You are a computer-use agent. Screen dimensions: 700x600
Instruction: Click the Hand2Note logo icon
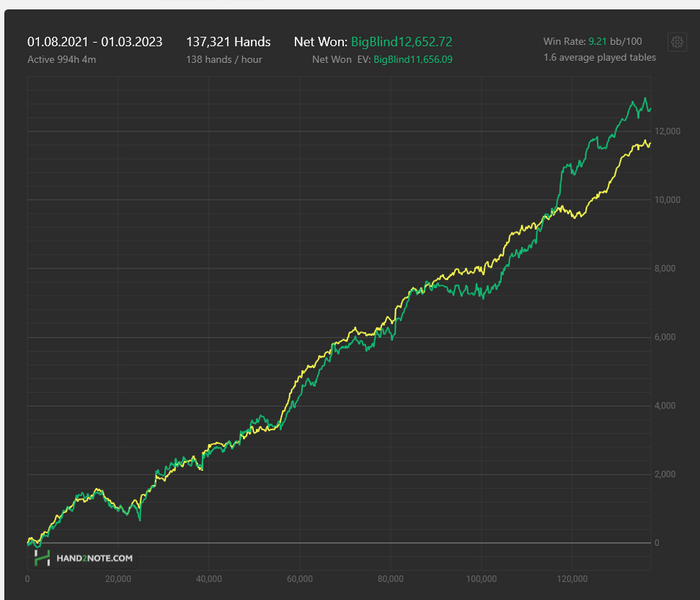click(42, 558)
